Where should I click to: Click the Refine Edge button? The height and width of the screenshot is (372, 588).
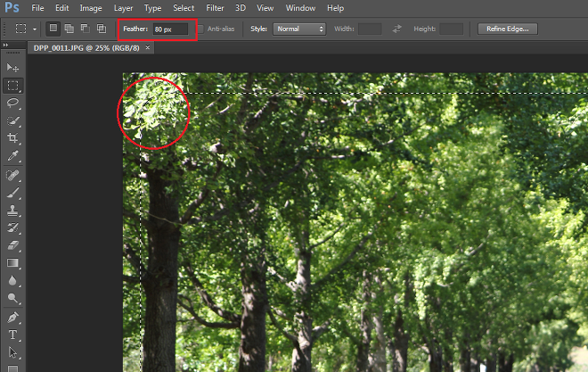click(508, 29)
